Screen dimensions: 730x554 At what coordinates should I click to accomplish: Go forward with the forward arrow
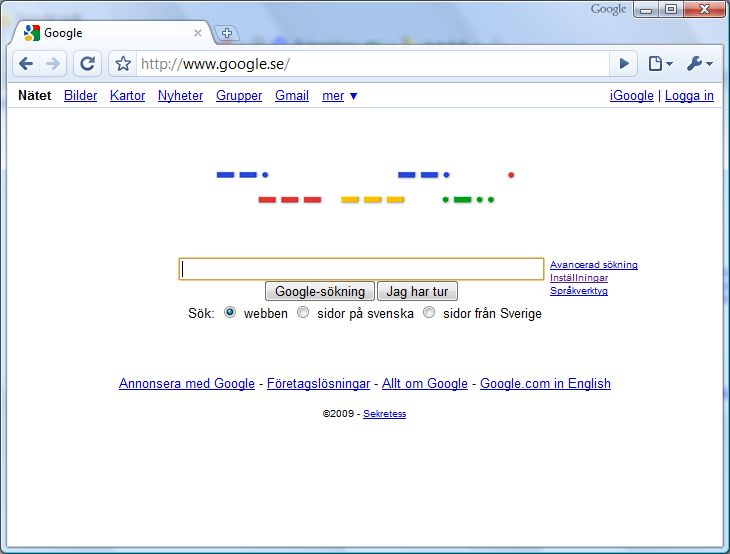[x=53, y=64]
